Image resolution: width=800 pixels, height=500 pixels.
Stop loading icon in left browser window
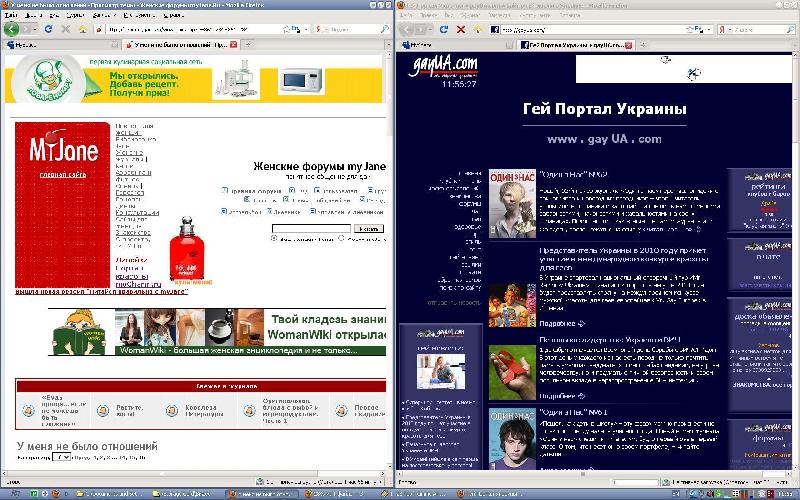[65, 29]
